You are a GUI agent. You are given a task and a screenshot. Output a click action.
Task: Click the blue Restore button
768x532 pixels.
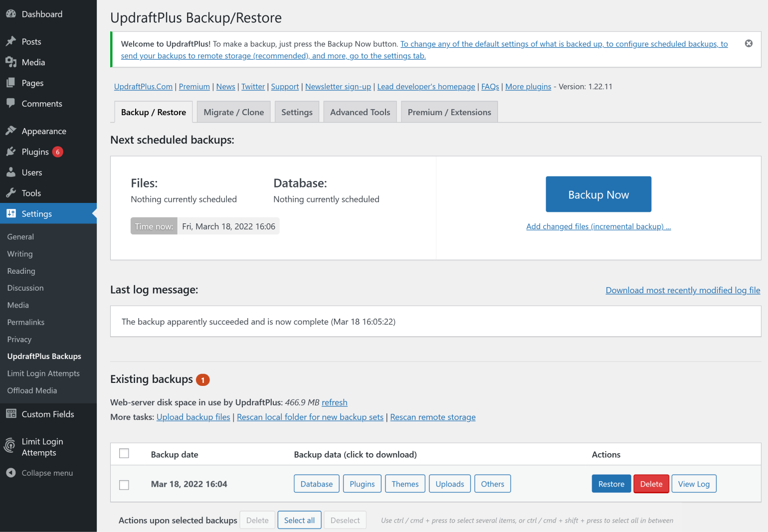[x=611, y=484]
